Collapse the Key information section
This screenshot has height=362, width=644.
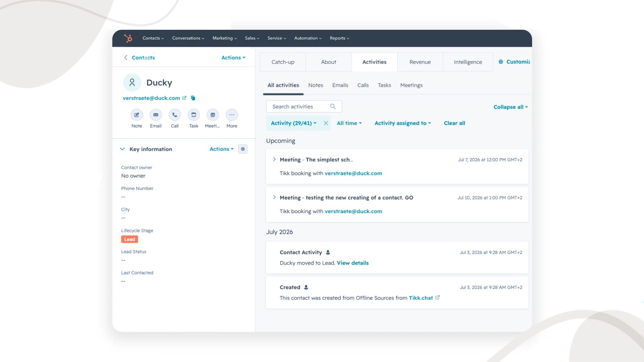122,149
